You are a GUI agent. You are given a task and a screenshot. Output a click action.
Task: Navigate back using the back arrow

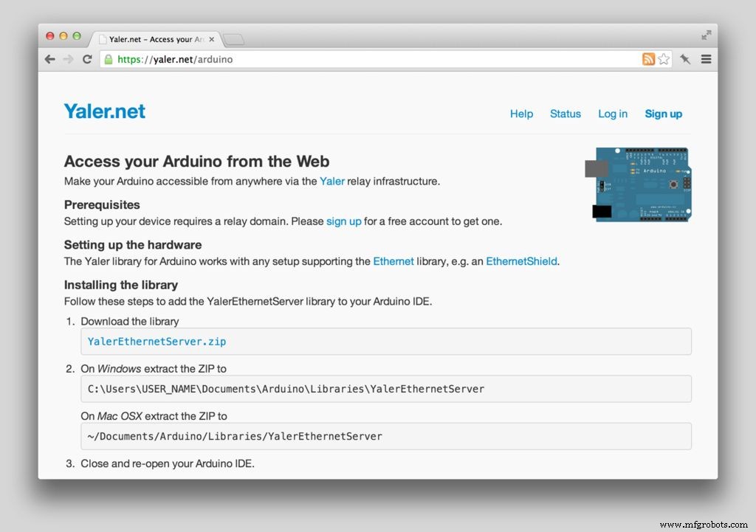coord(49,59)
